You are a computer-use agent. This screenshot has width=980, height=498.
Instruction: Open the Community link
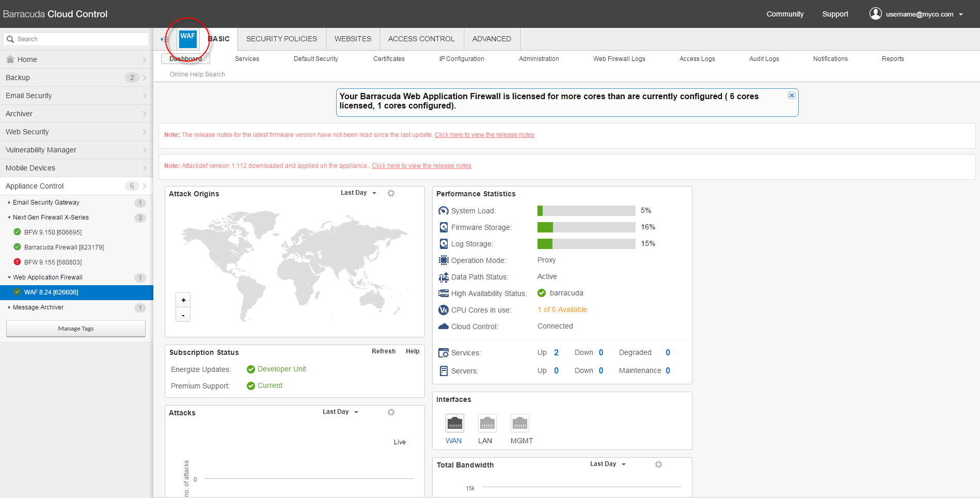pyautogui.click(x=785, y=14)
